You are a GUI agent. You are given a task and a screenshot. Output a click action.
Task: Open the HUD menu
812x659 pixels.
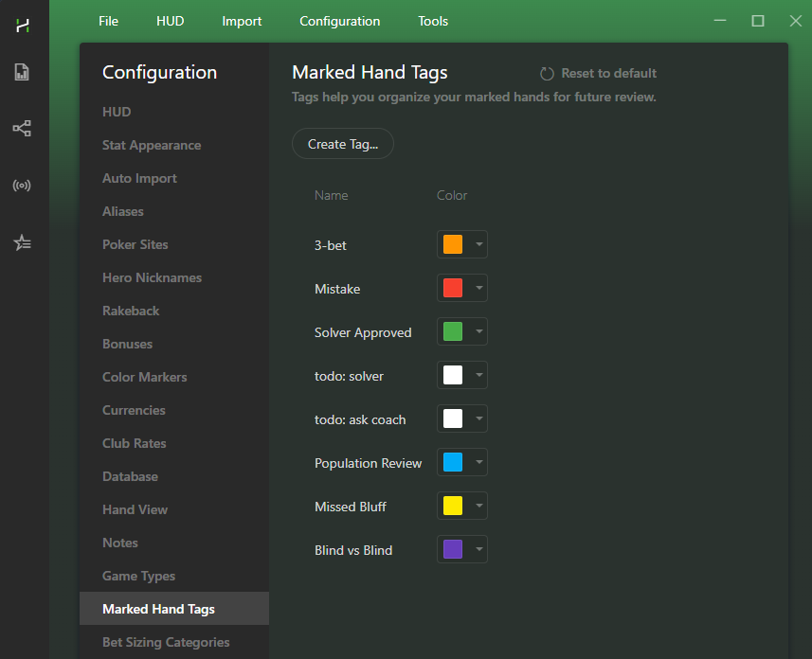(171, 21)
